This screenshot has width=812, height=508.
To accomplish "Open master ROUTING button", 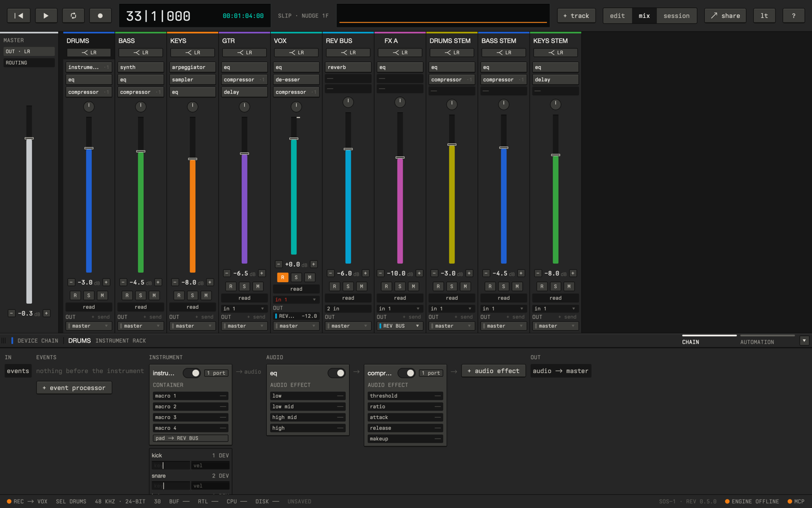I will tap(29, 63).
